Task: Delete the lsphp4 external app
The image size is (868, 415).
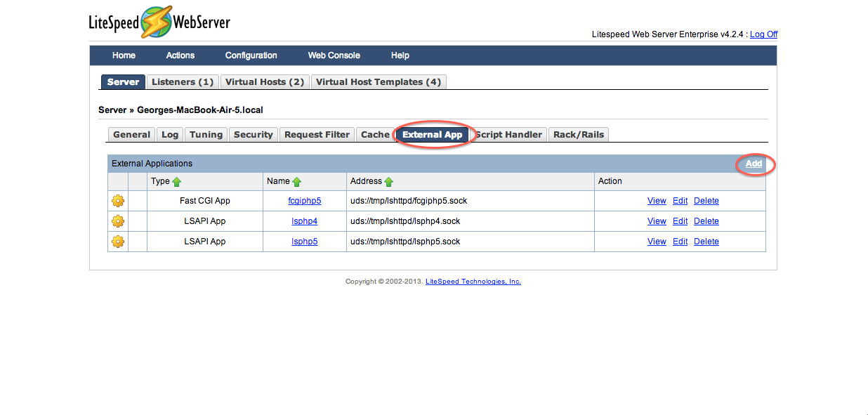Action: pos(706,221)
